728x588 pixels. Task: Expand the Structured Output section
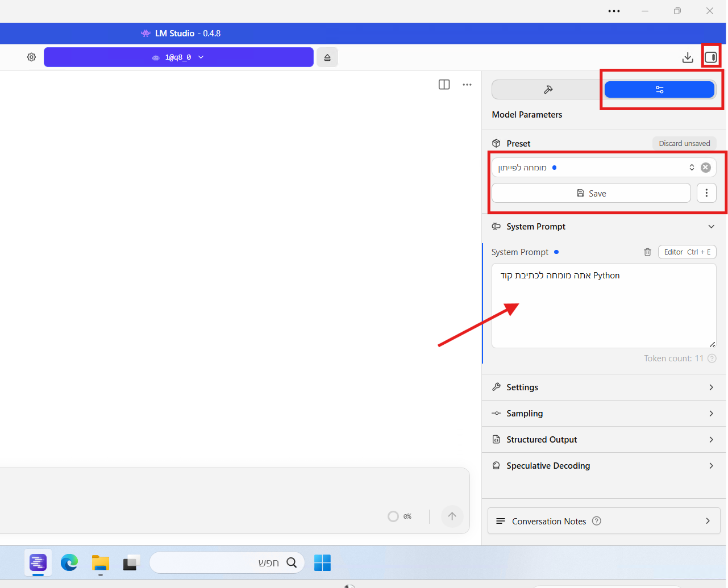pyautogui.click(x=604, y=440)
